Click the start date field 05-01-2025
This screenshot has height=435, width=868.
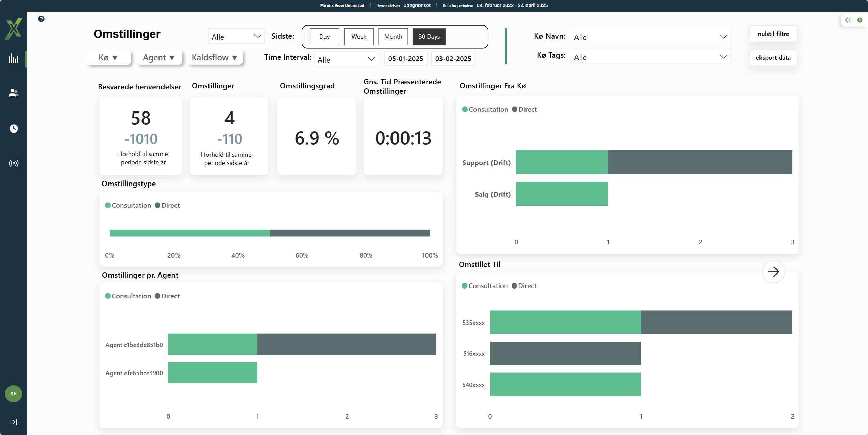(x=405, y=59)
